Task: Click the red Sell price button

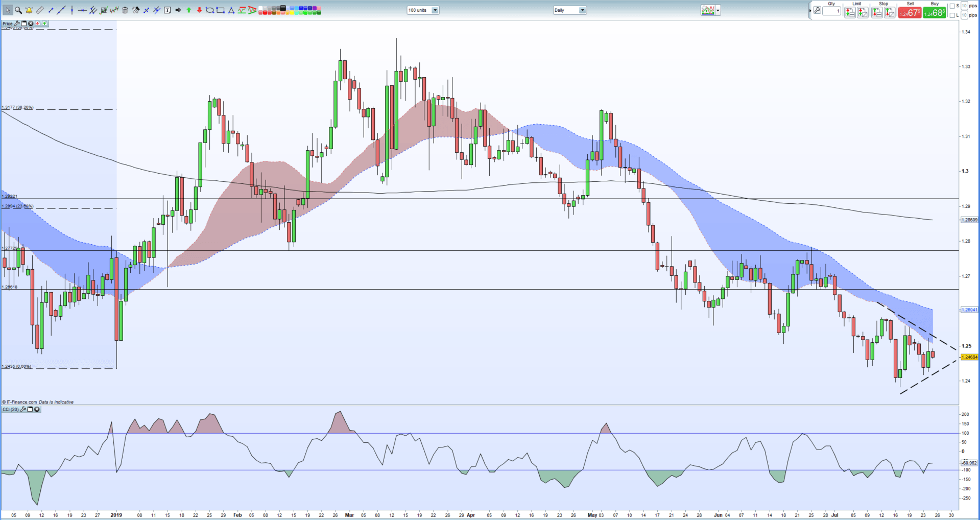Action: 910,12
